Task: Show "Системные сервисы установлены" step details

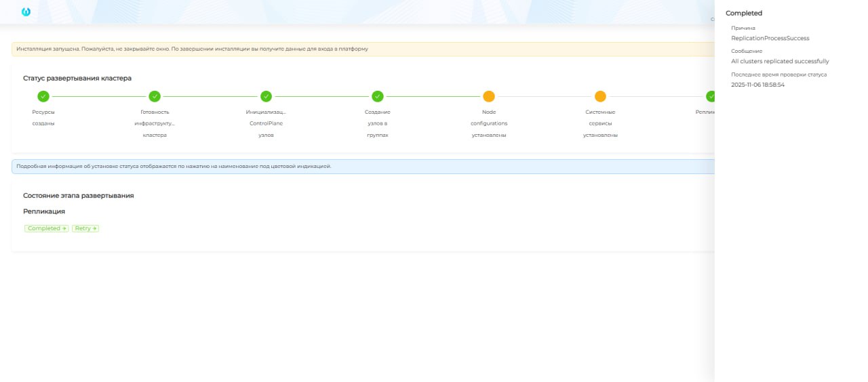Action: 600,123
